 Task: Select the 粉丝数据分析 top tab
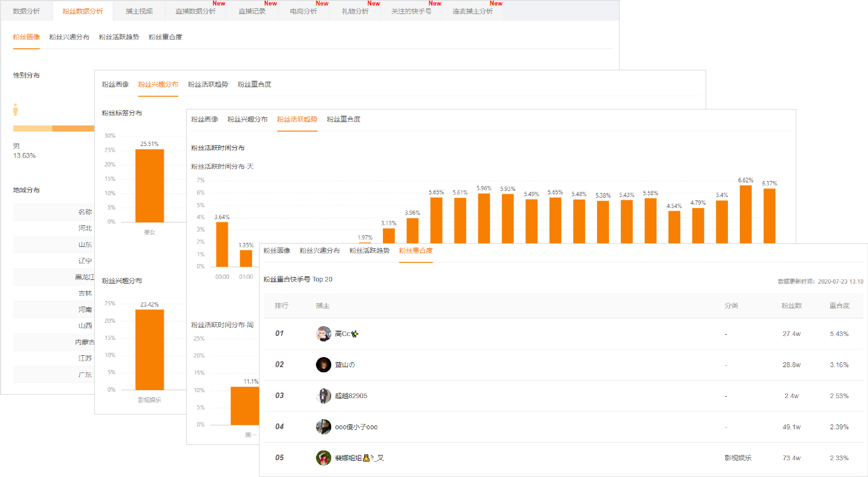point(83,11)
